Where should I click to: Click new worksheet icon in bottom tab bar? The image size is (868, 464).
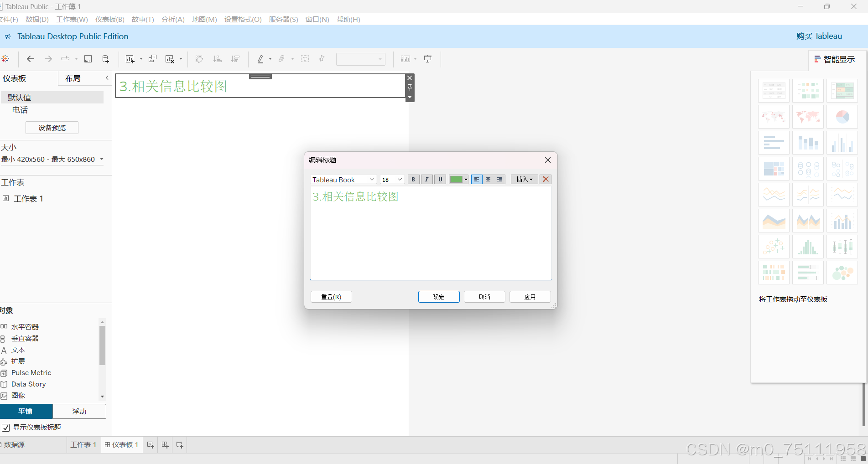click(151, 445)
